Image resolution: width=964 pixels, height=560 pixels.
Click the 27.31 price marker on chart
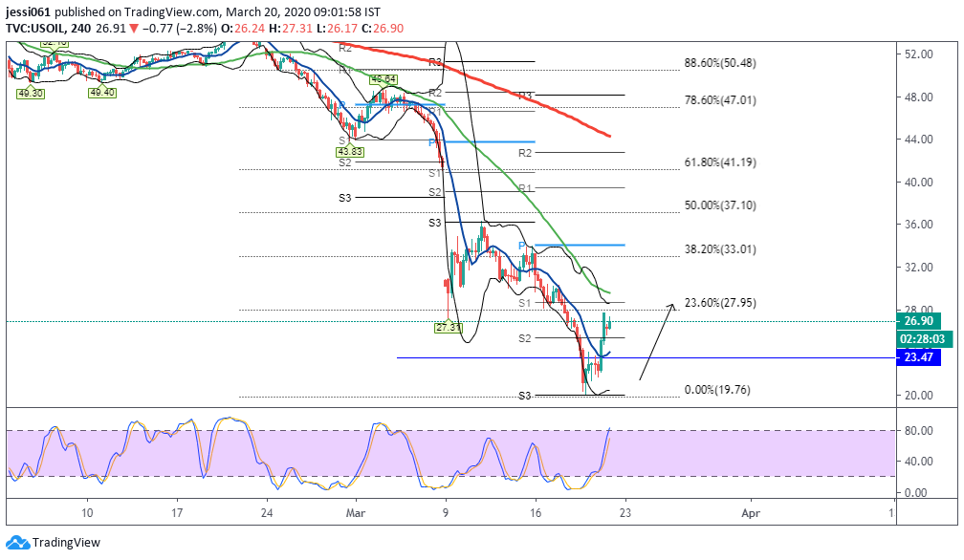pyautogui.click(x=449, y=327)
